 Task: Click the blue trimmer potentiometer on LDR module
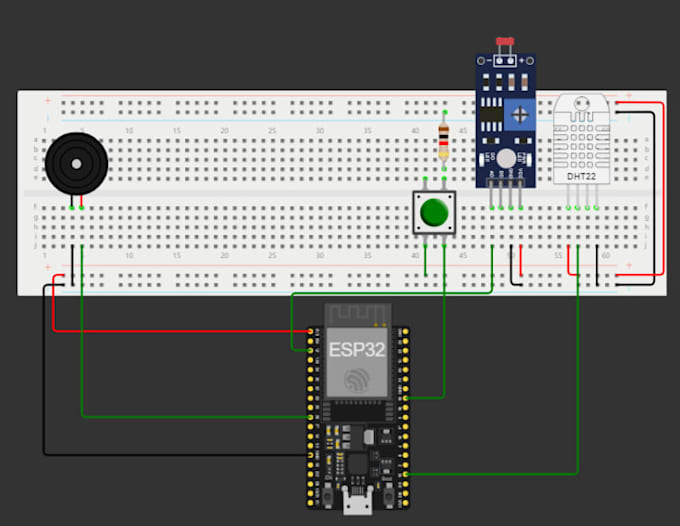click(x=520, y=115)
